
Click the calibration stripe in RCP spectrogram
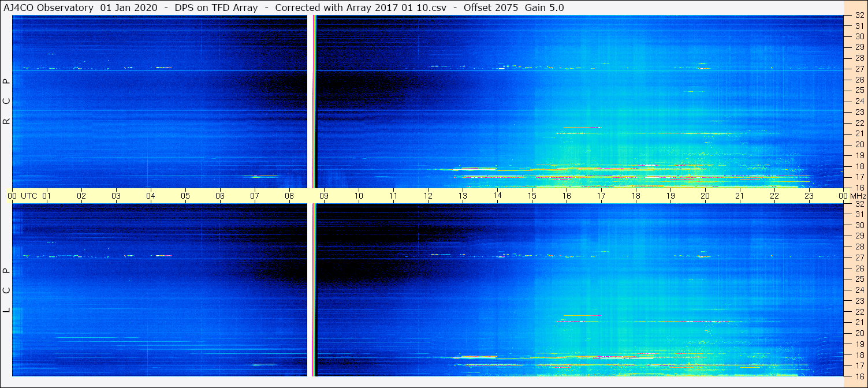tap(315, 102)
